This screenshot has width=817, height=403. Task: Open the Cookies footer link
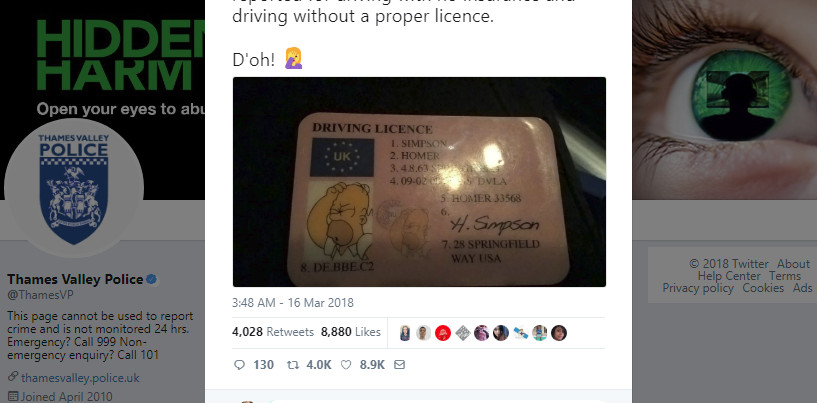pos(763,288)
